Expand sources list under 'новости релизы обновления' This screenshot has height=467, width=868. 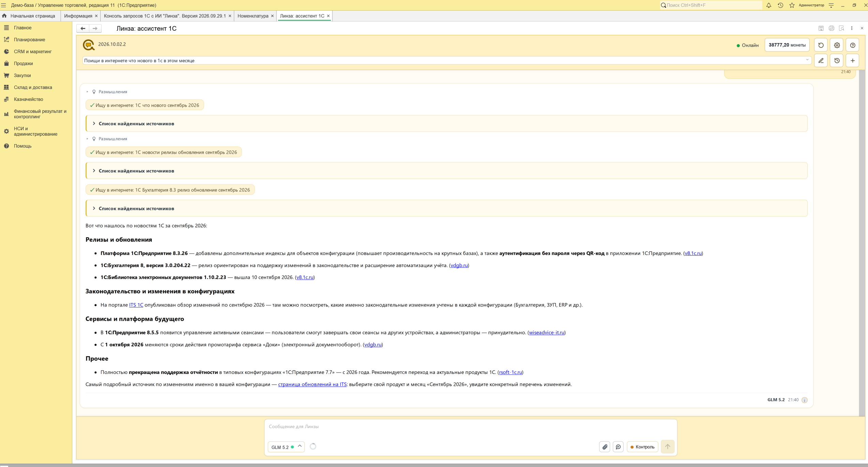pos(447,171)
